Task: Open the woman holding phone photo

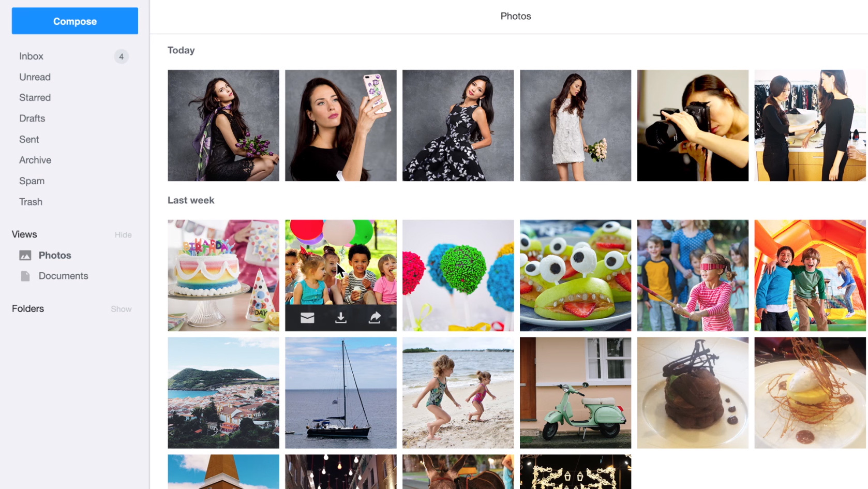Action: pos(341,126)
